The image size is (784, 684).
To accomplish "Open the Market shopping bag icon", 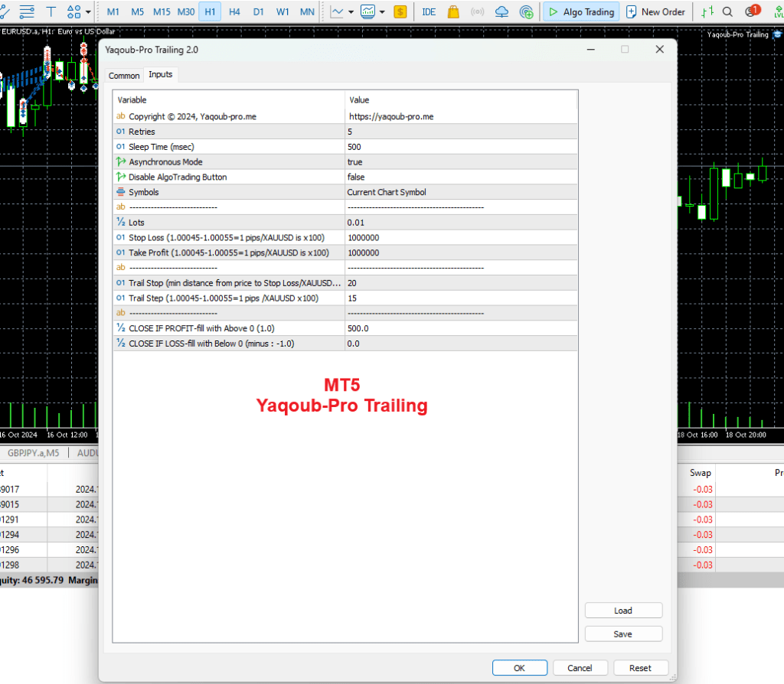I will 452,12.
